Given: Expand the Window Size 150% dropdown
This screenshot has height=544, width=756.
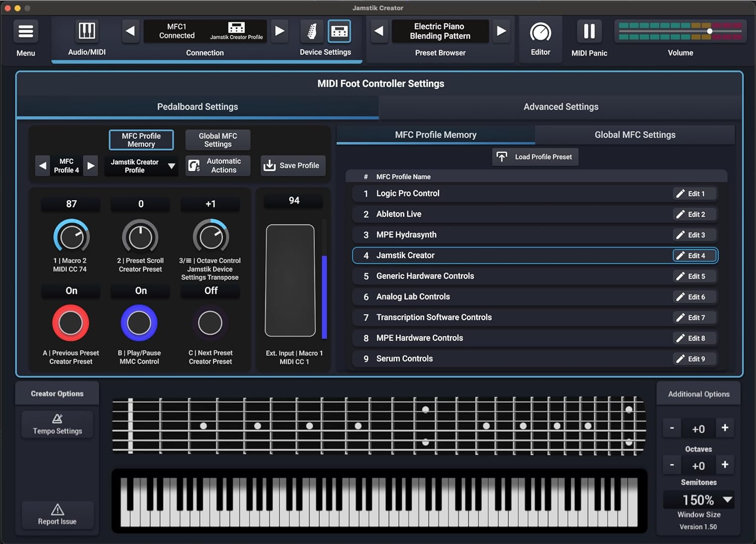Looking at the screenshot, I should click(699, 500).
